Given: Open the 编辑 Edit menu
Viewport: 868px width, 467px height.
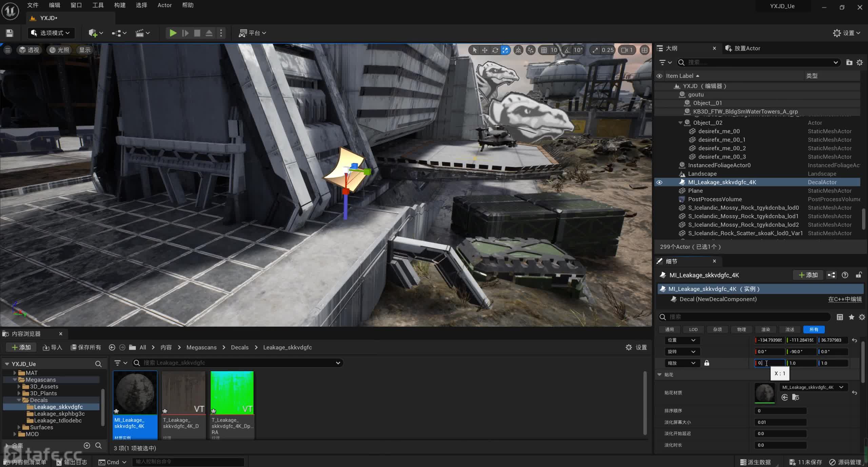Looking at the screenshot, I should [x=54, y=5].
